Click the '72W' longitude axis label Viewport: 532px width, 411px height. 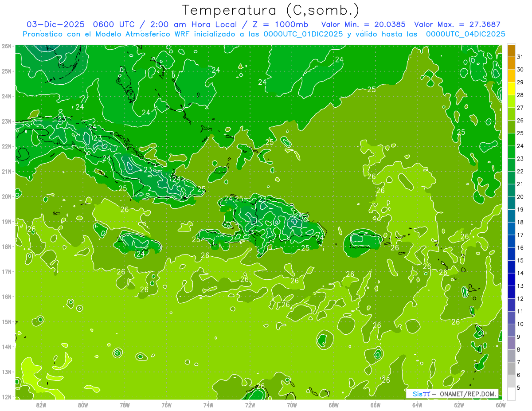pyautogui.click(x=250, y=405)
